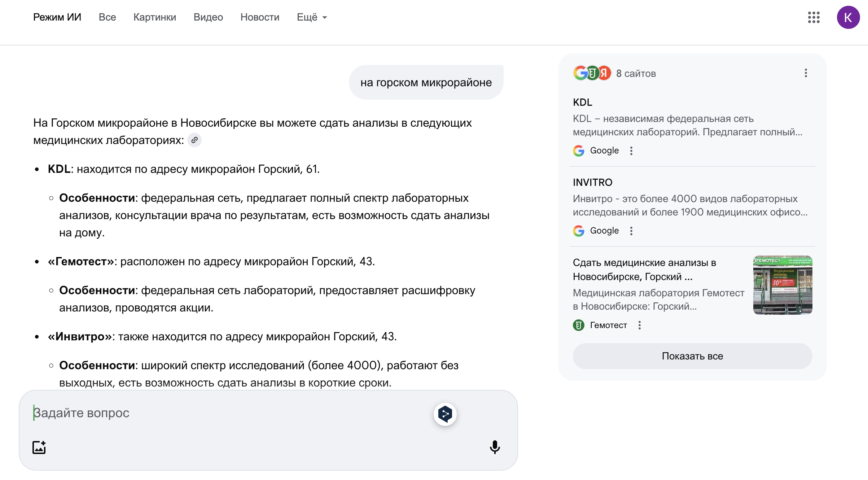
Task: Click the send arrow hexagon icon
Action: tap(445, 414)
